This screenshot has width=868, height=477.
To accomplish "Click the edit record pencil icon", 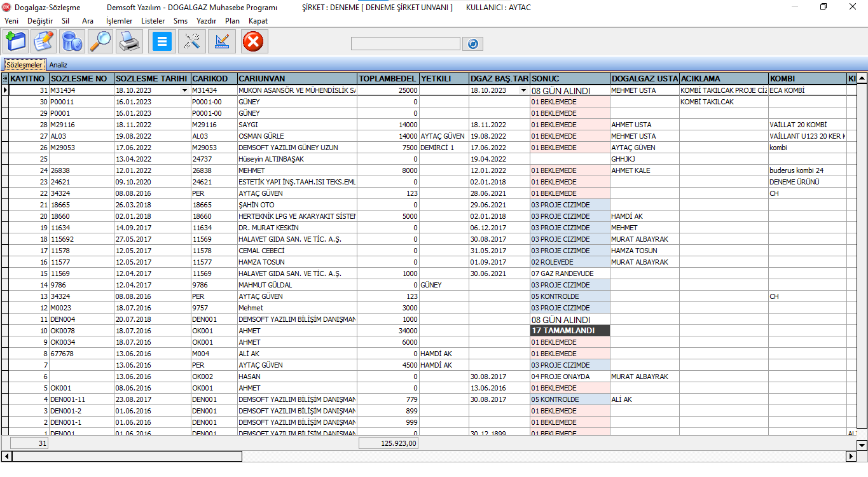I will [45, 42].
